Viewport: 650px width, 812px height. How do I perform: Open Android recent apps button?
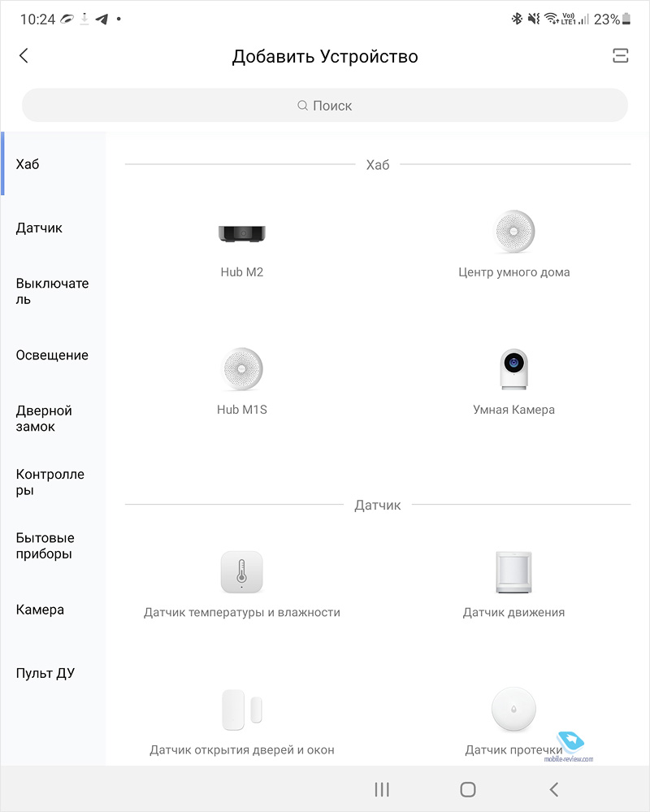pyautogui.click(x=382, y=790)
